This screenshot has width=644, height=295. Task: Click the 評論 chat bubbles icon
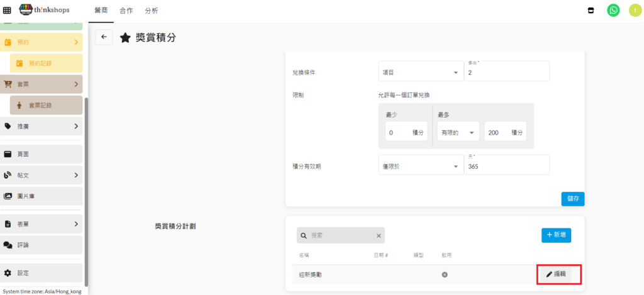pyautogui.click(x=8, y=245)
